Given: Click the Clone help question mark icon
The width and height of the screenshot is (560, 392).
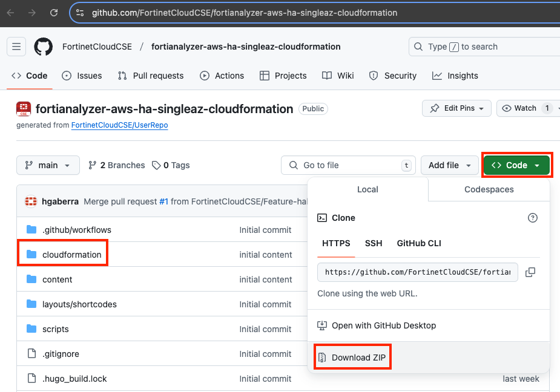Looking at the screenshot, I should tap(533, 218).
